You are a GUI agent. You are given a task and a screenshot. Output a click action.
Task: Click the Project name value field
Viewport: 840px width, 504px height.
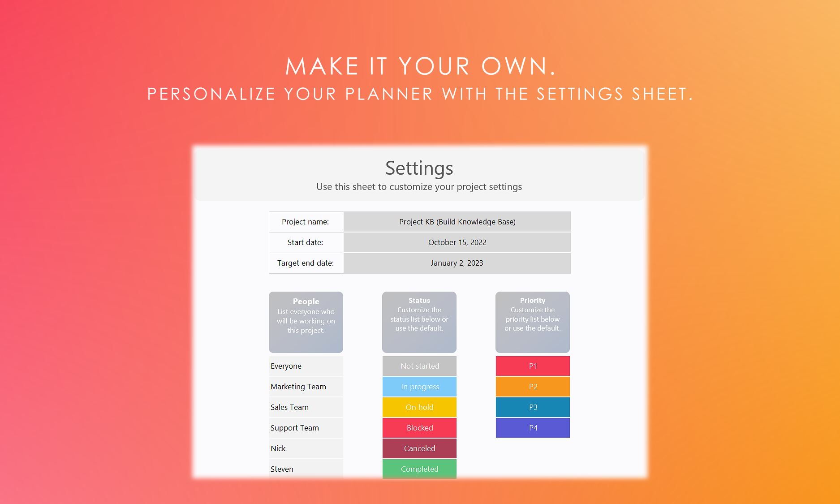tap(457, 222)
